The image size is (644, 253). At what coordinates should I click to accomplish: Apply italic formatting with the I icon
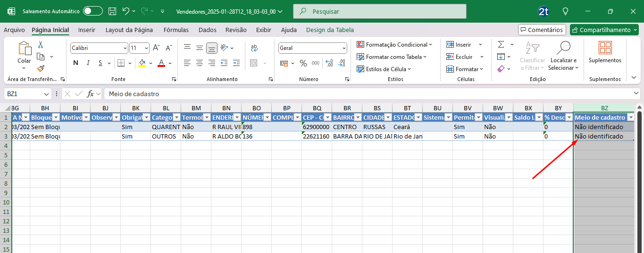point(88,63)
